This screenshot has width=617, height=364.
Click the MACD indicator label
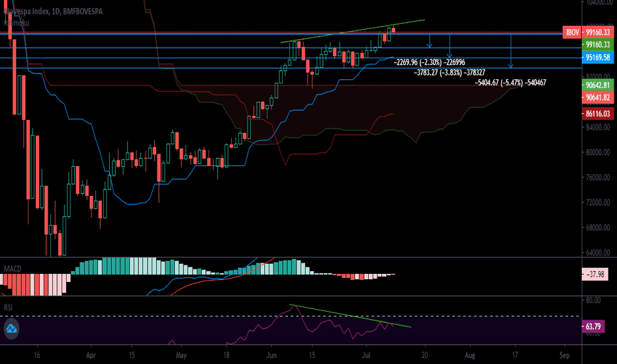click(13, 269)
